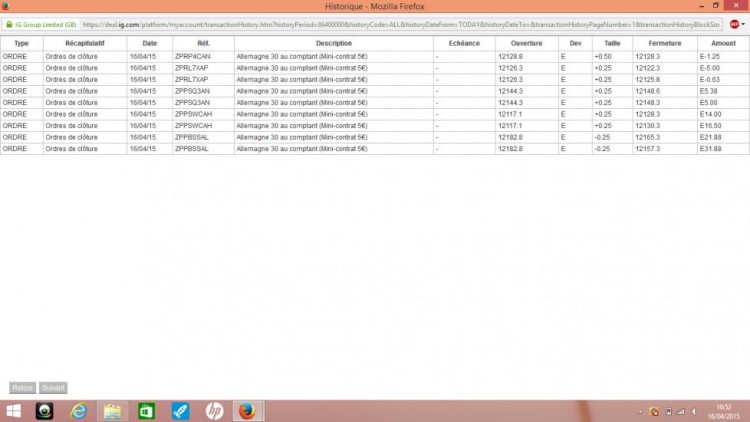750x422 pixels.
Task: Select the address bar URL field
Action: (x=401, y=24)
